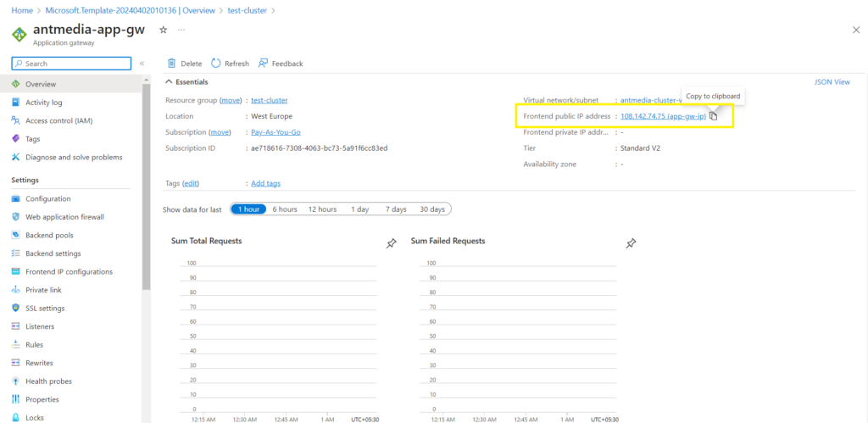Open JSON View
This screenshot has height=423, width=868.
(832, 82)
